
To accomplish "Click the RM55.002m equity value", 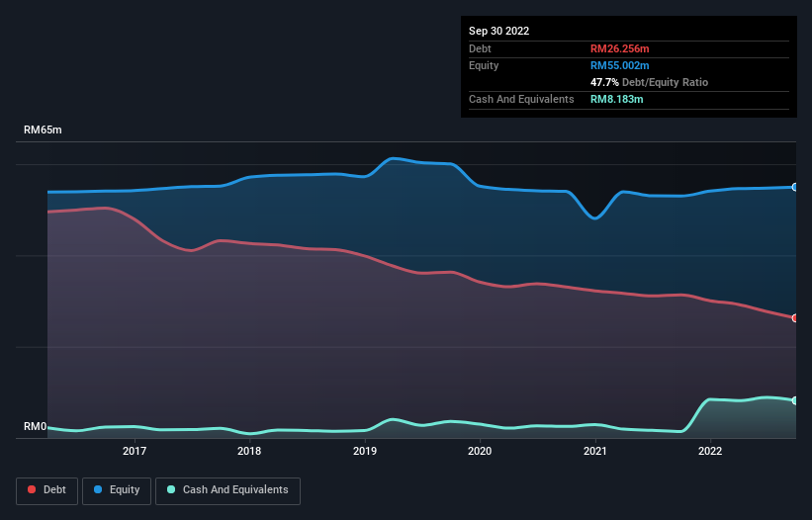I will 619,65.
